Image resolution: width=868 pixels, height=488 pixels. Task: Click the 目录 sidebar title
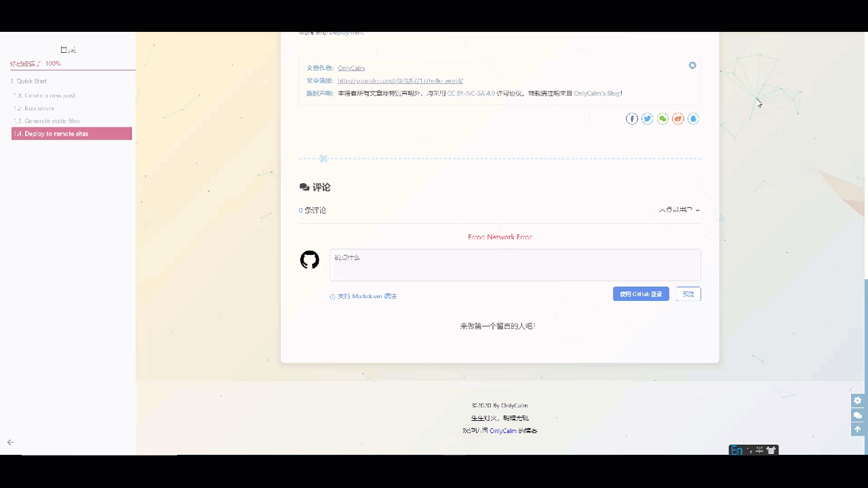point(68,50)
